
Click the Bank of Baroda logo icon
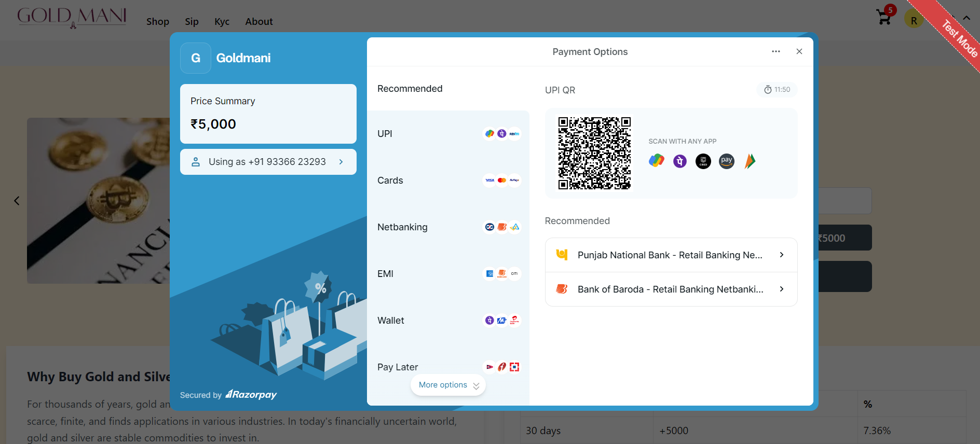pos(562,289)
